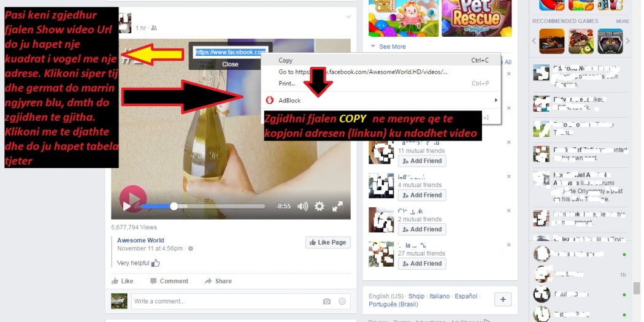Expand video to fullscreen
This screenshot has height=322, width=644.
337,206
